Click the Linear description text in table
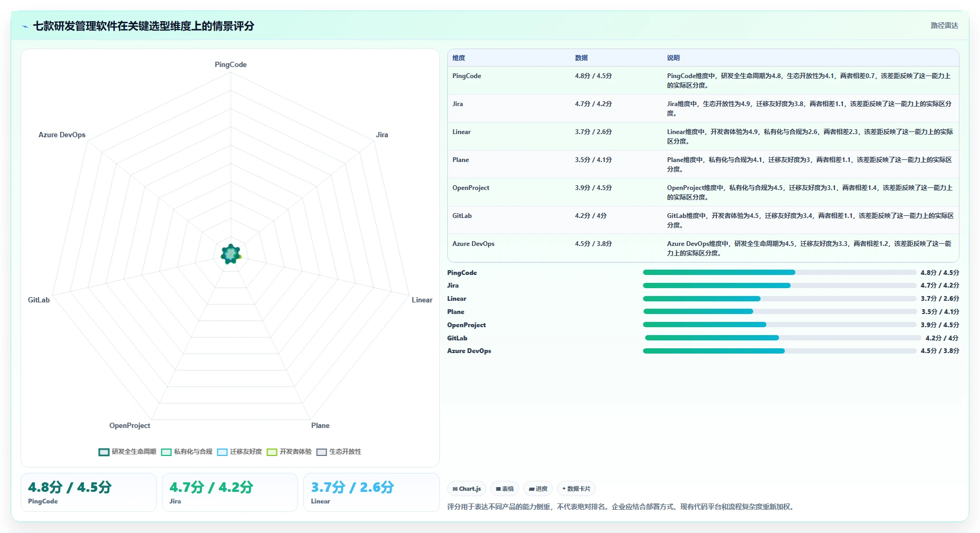The width and height of the screenshot is (980, 533). [x=810, y=137]
